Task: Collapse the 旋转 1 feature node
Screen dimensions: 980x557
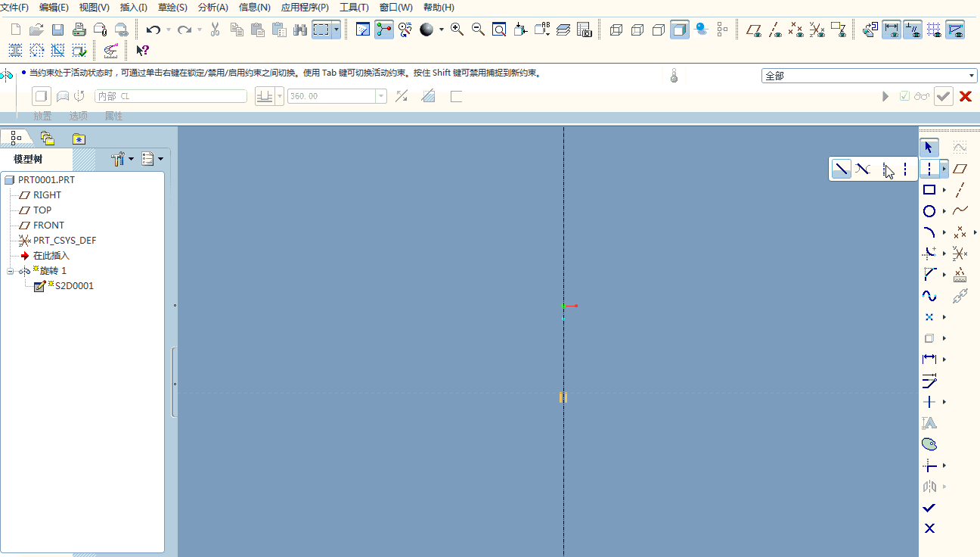Action: click(x=11, y=271)
